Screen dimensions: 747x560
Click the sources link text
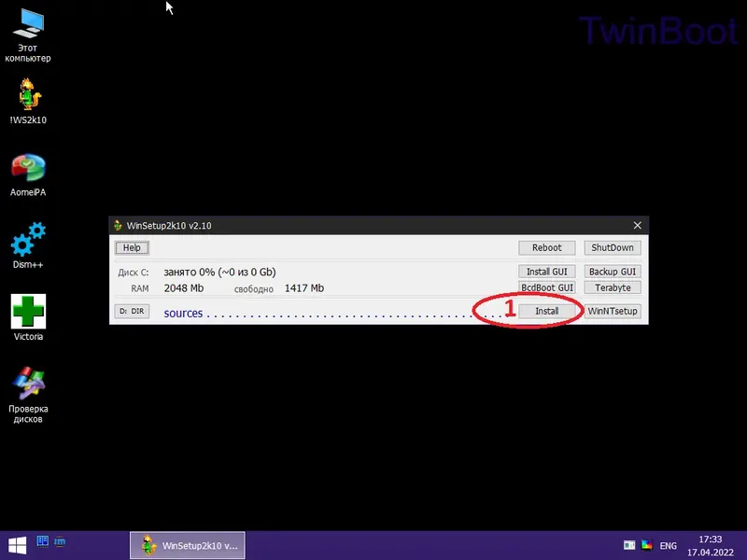click(183, 313)
